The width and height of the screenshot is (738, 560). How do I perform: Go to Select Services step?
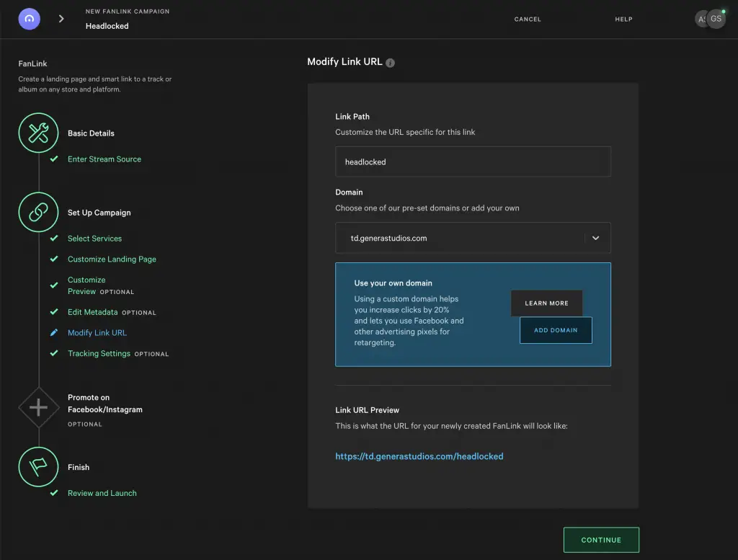click(94, 239)
